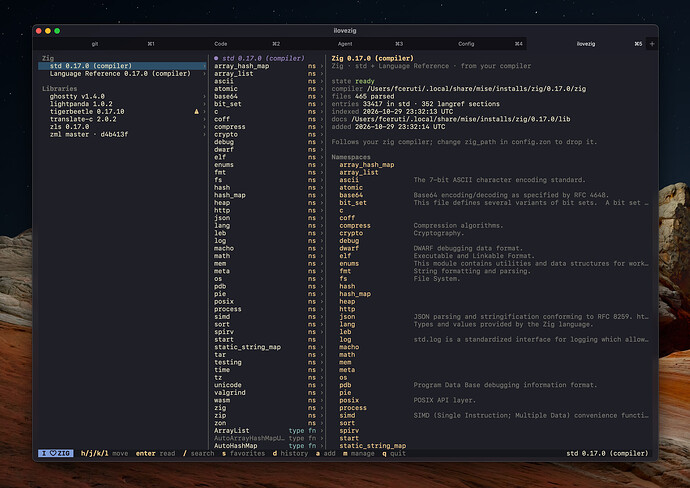Expand chevron on zml master row
Screen dimensions: 690x488
pyautogui.click(x=204, y=134)
